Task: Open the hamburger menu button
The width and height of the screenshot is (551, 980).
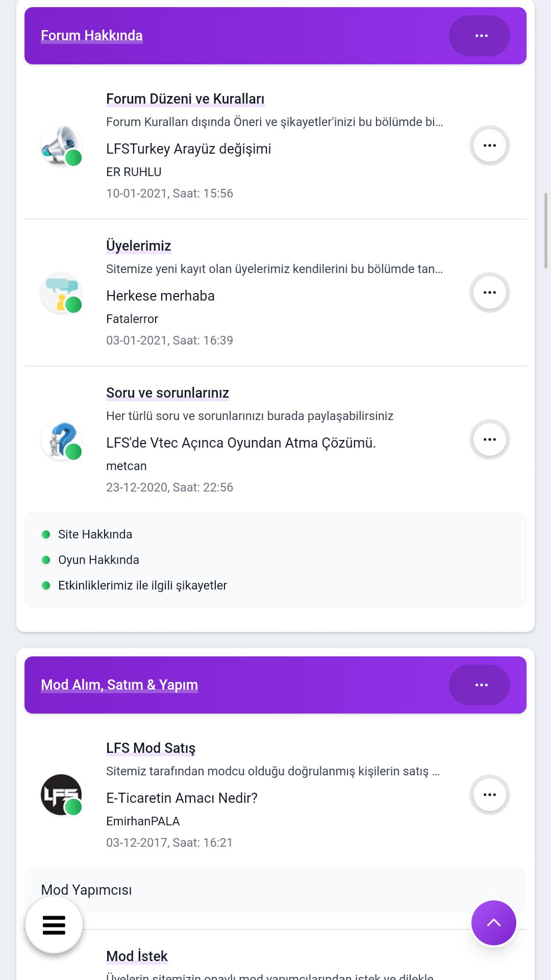Action: (54, 925)
